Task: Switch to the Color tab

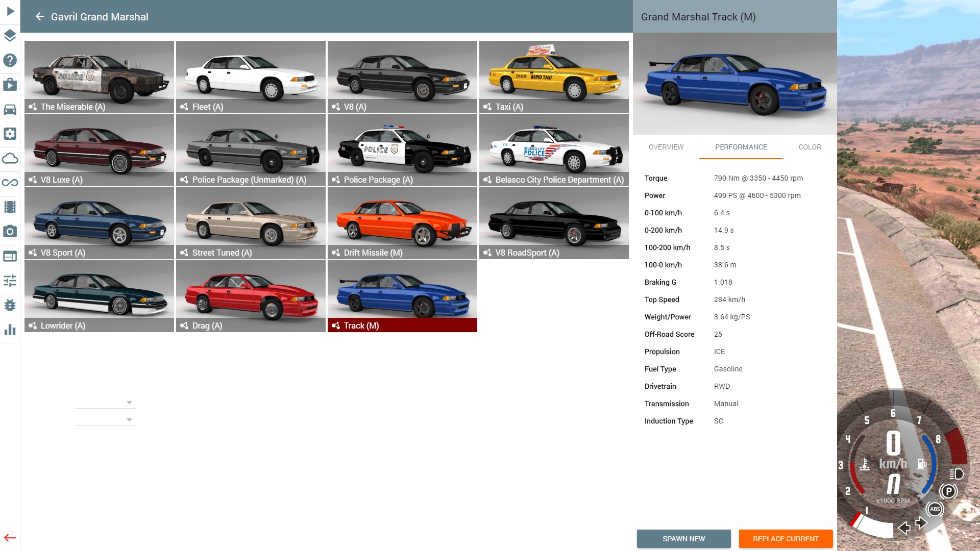Action: click(x=810, y=147)
